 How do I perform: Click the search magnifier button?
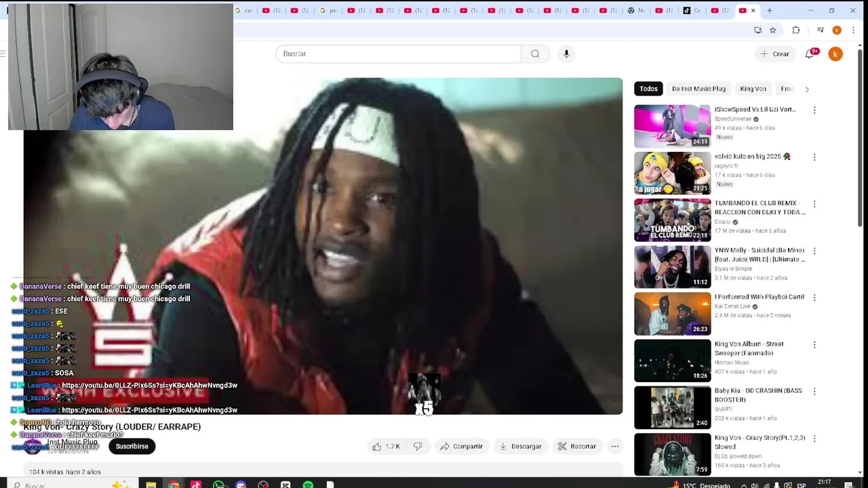tap(535, 54)
